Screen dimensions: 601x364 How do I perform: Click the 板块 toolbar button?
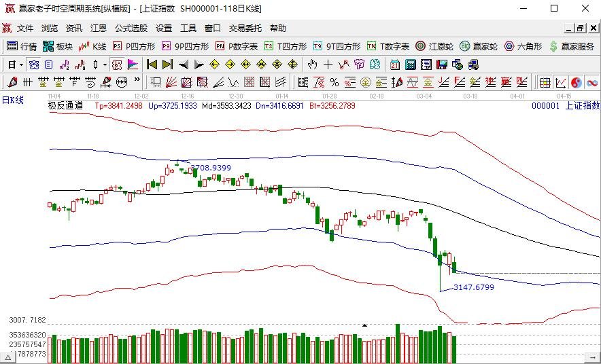click(58, 47)
